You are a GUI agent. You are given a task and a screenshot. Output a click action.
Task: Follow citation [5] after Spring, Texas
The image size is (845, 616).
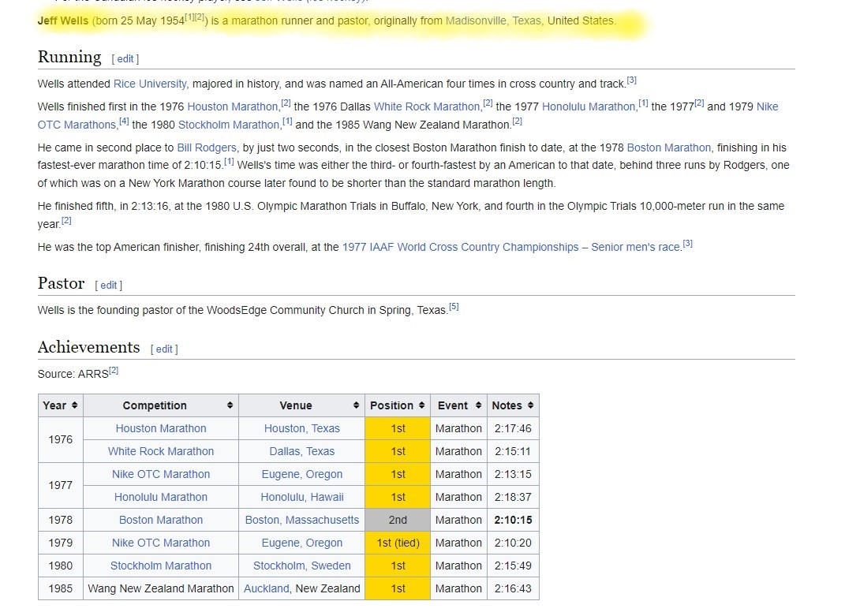(454, 307)
